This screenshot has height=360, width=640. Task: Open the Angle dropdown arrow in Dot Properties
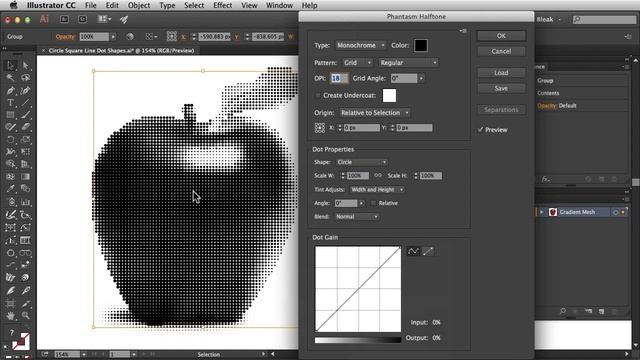tap(361, 203)
